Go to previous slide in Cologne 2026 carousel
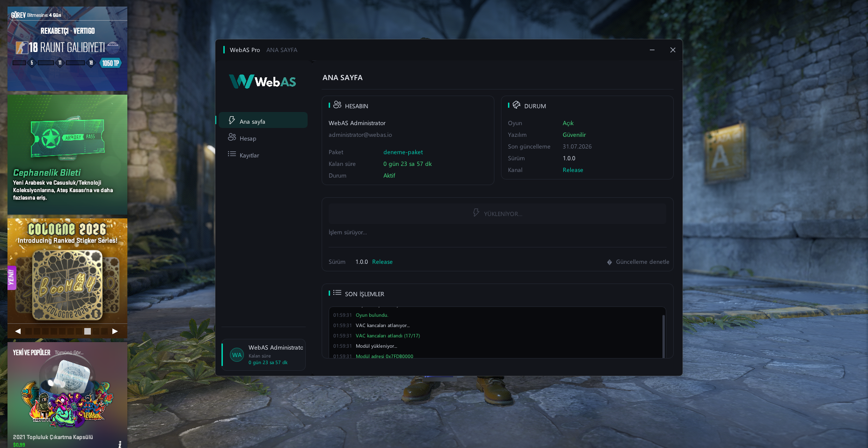The height and width of the screenshot is (448, 868). coord(18,331)
